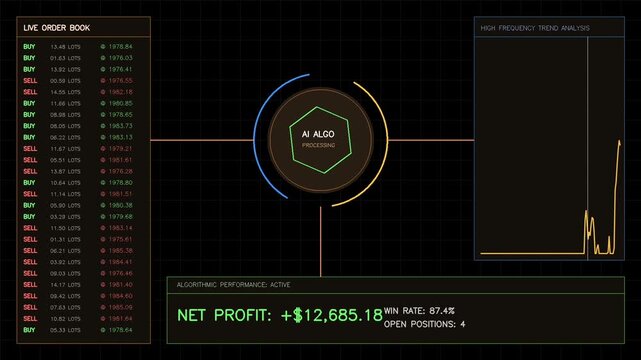This screenshot has width=641, height=360.
Task: Click the vertical cursor line in the trend chart
Action: (587, 148)
